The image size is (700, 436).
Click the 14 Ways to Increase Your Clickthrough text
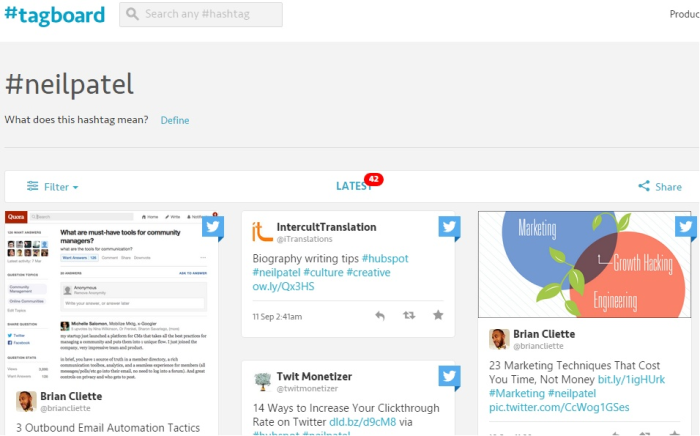pos(346,408)
